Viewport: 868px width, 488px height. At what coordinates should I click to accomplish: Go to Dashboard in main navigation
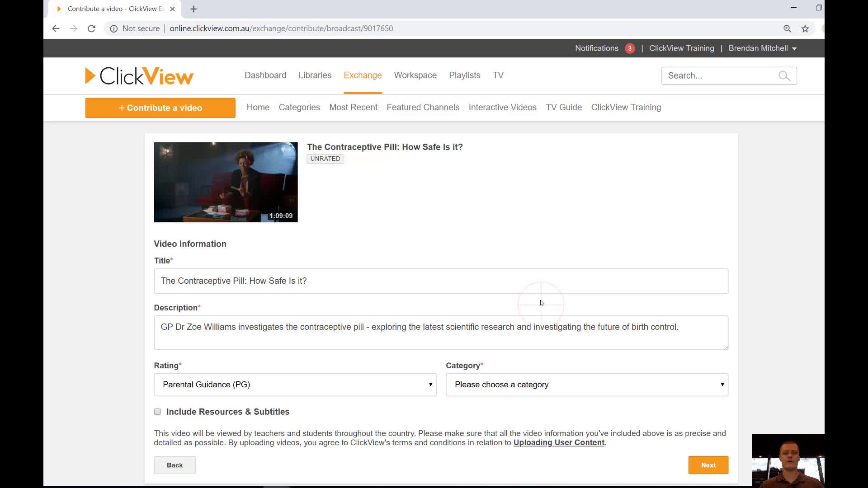[x=265, y=75]
